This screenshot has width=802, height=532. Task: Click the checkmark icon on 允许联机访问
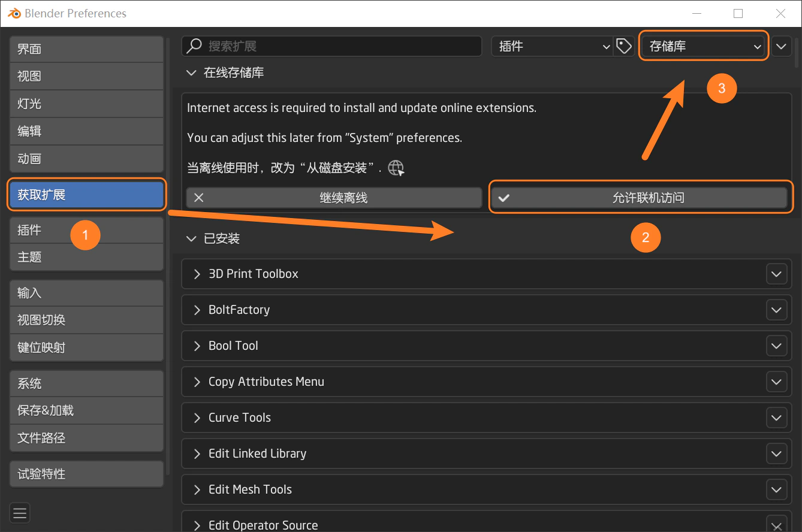(503, 198)
